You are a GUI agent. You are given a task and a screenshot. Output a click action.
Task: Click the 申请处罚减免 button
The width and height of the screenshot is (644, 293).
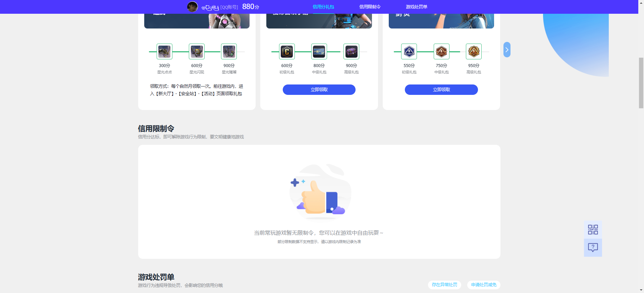tap(484, 285)
